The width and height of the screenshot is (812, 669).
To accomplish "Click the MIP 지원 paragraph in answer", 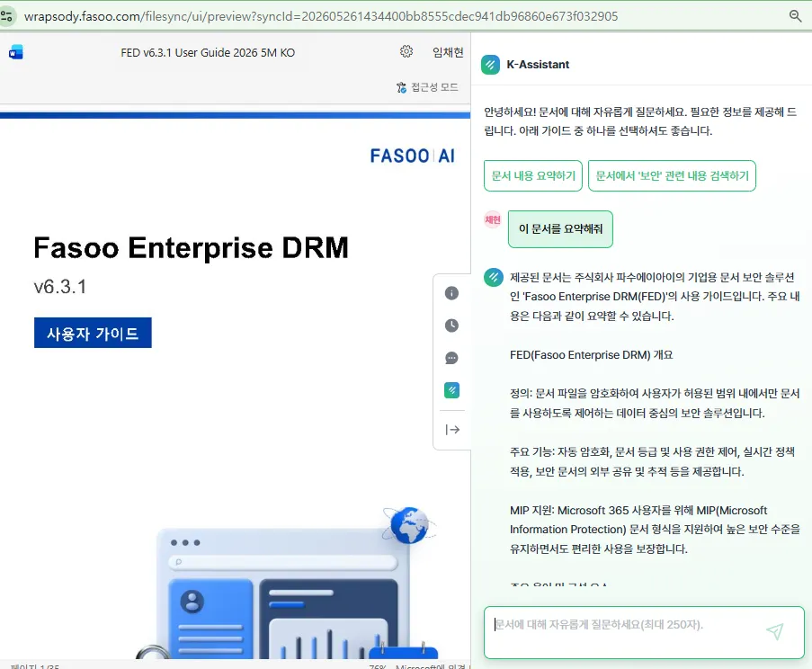I will pyautogui.click(x=655, y=530).
